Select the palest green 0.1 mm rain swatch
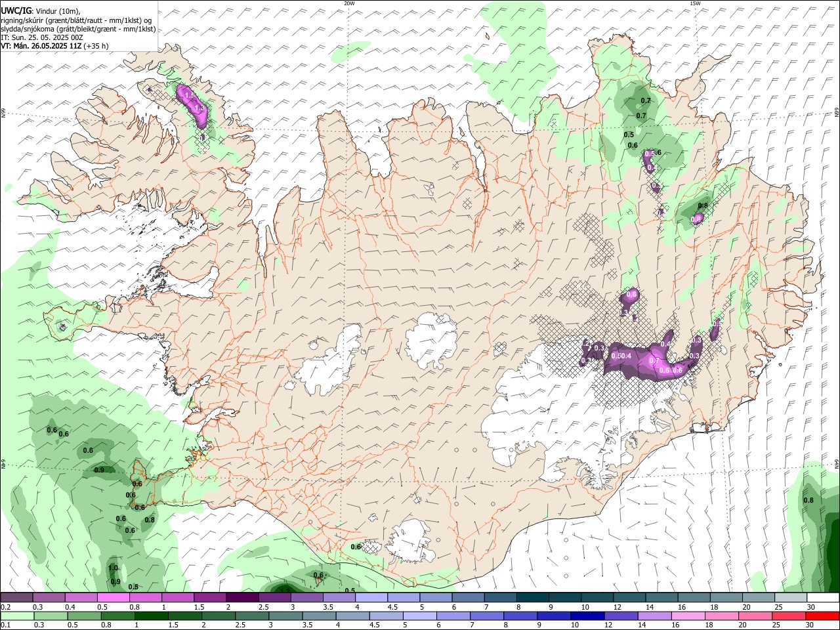The width and height of the screenshot is (840, 630). [18, 616]
